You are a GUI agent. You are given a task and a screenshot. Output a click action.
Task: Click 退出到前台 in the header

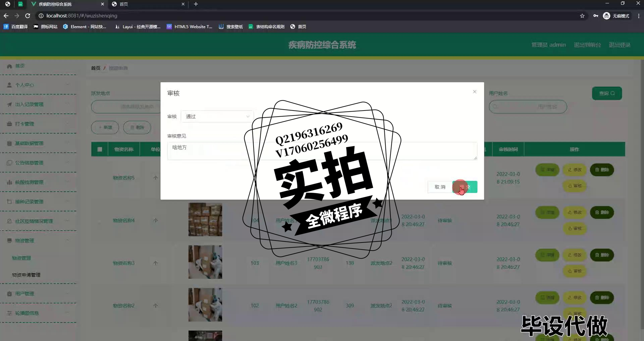pyautogui.click(x=587, y=45)
